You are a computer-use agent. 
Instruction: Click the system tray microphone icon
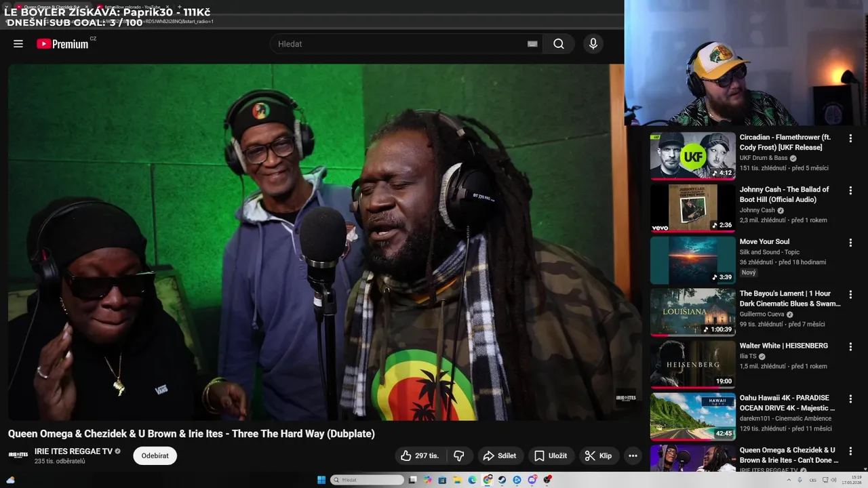pyautogui.click(x=800, y=480)
